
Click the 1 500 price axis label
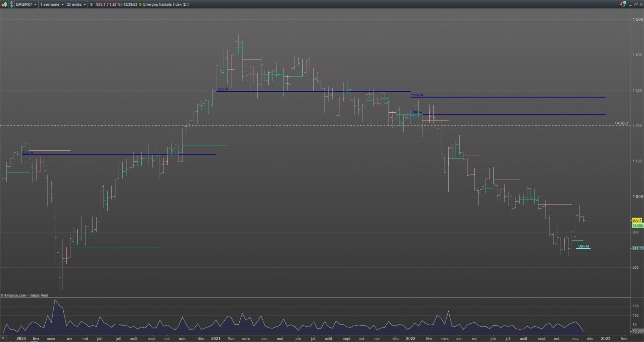click(x=638, y=19)
